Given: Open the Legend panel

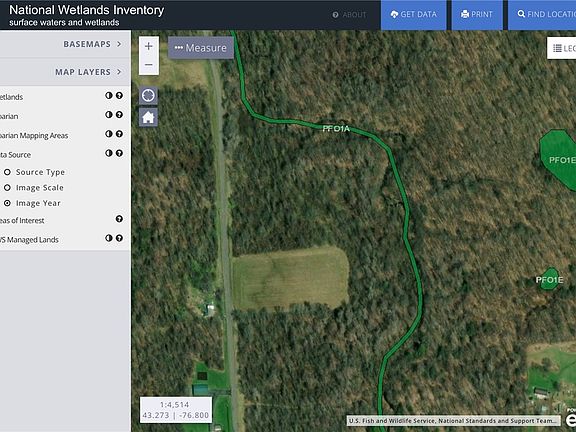Looking at the screenshot, I should 562,48.
